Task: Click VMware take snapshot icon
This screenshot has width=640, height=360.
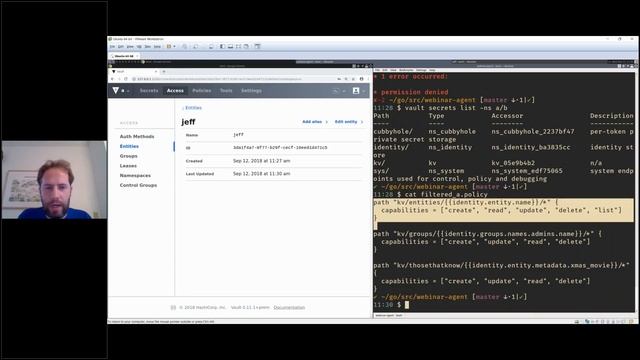Action: point(196,47)
